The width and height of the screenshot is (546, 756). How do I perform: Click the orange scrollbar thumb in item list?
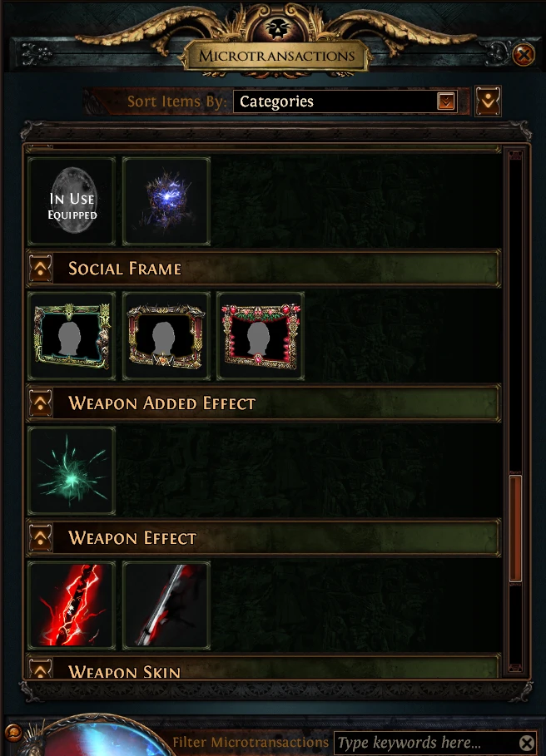coord(515,528)
